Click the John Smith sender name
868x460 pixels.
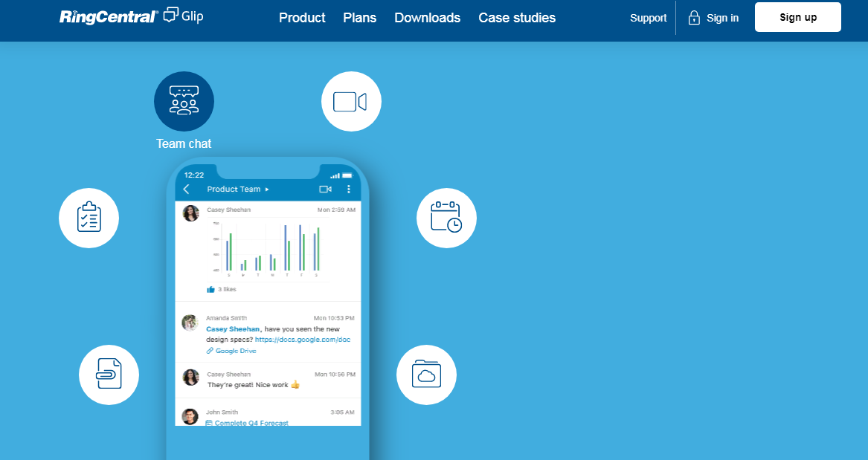click(222, 412)
